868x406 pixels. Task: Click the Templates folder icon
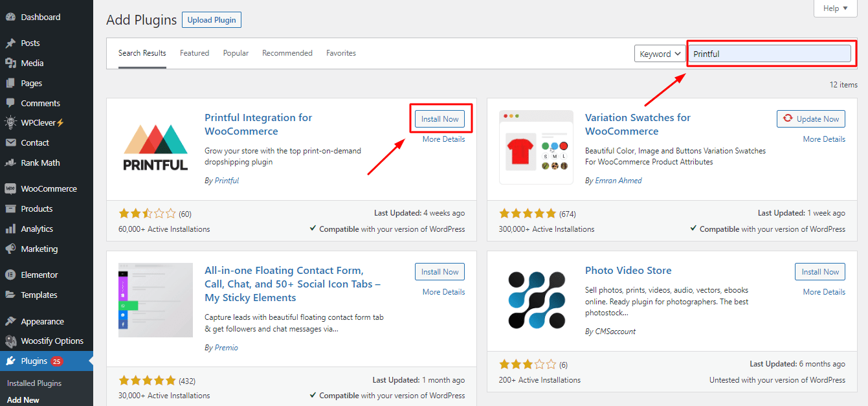pos(10,295)
